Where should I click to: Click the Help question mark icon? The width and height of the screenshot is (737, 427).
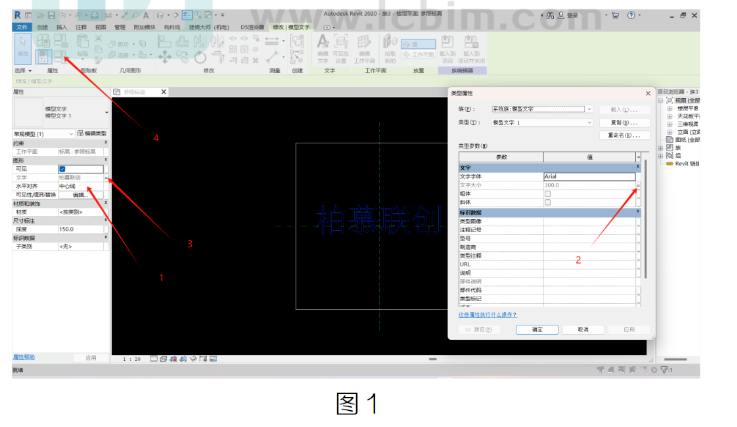631,16
